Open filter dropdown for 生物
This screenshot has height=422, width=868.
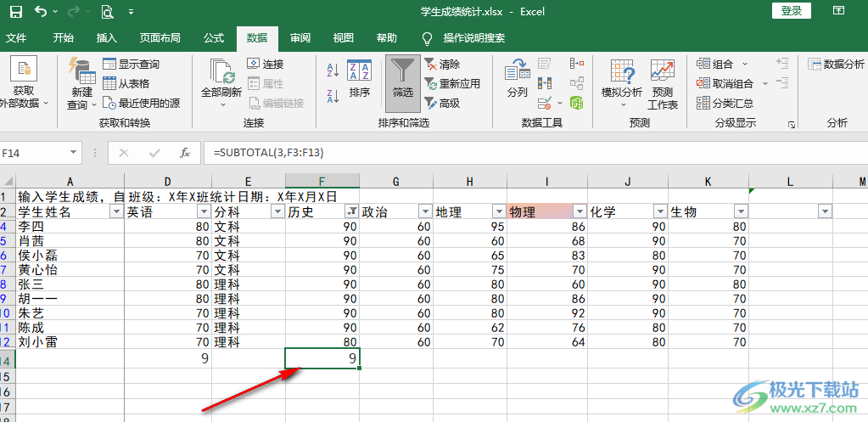(x=741, y=211)
